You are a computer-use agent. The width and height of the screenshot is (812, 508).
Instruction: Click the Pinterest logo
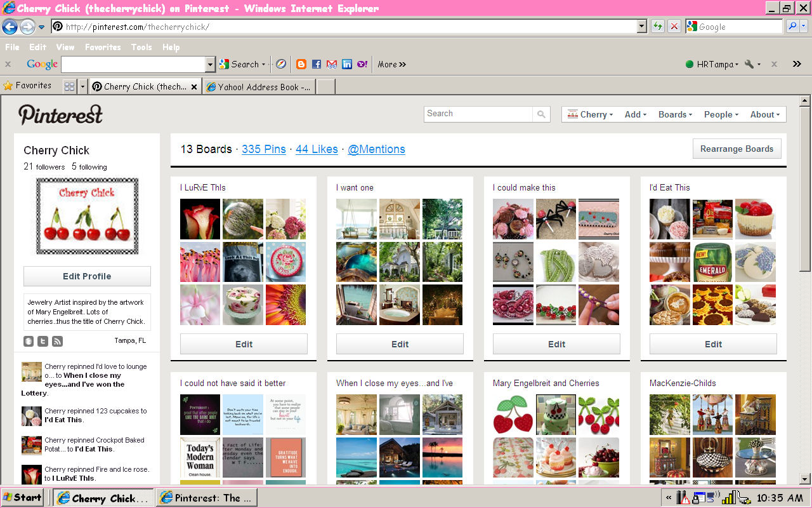tap(60, 114)
